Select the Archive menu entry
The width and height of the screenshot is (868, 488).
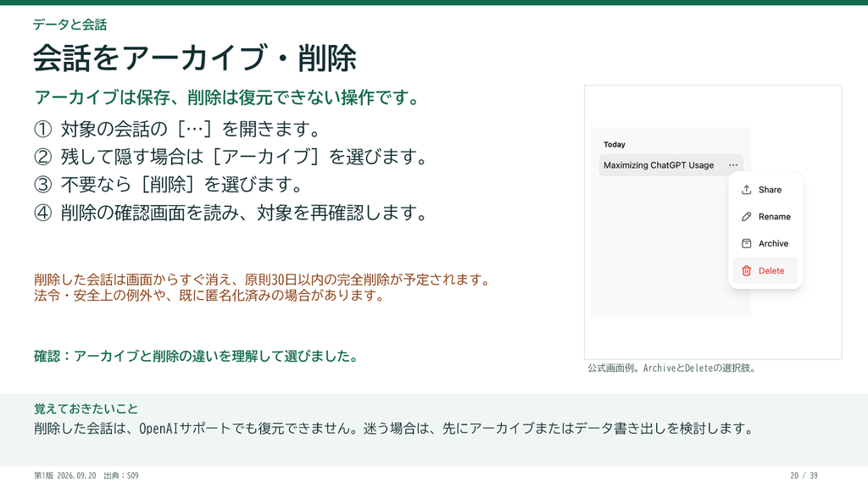[765, 243]
